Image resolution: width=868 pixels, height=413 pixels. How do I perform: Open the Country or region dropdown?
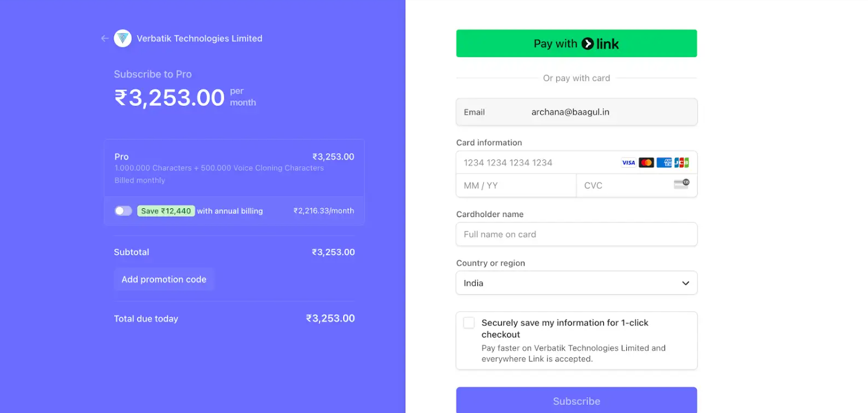577,283
